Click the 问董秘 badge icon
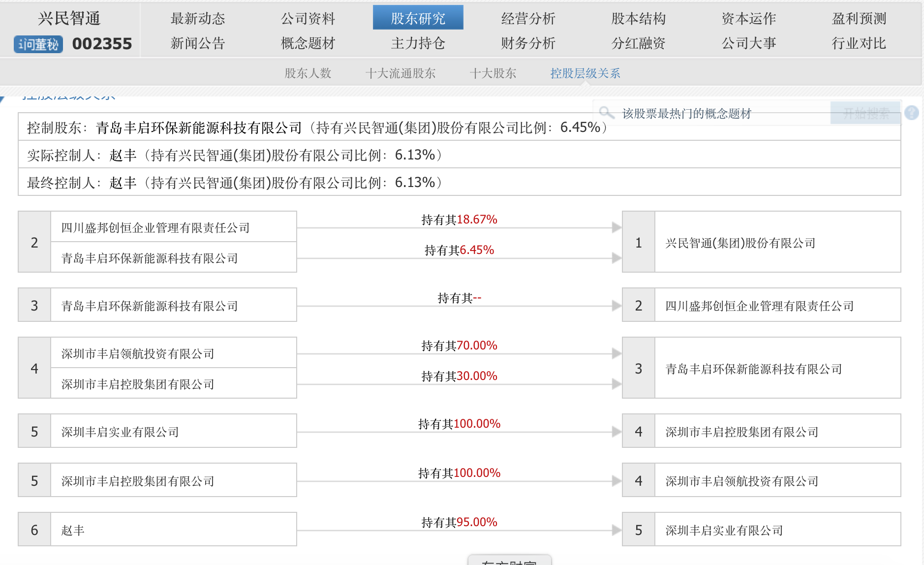This screenshot has width=924, height=565. coord(38,44)
